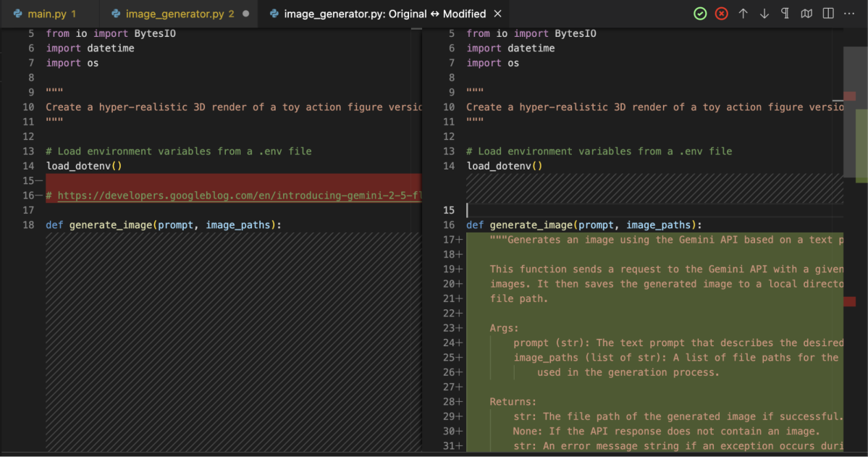
Task: Toggle whitespace trimming pilcrow icon
Action: tap(785, 14)
